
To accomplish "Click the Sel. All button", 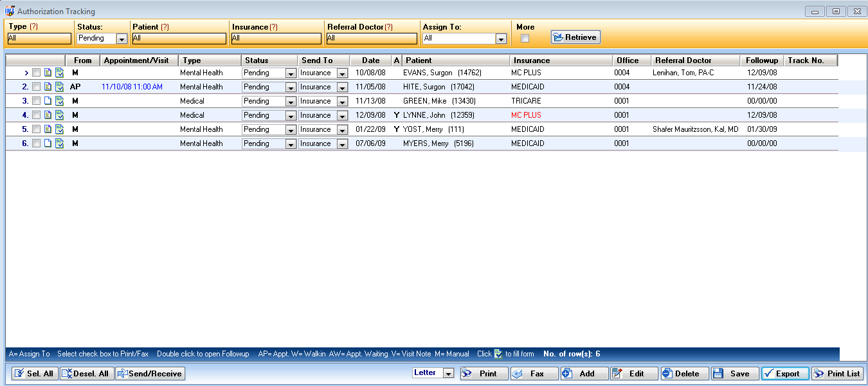I will click(x=35, y=373).
